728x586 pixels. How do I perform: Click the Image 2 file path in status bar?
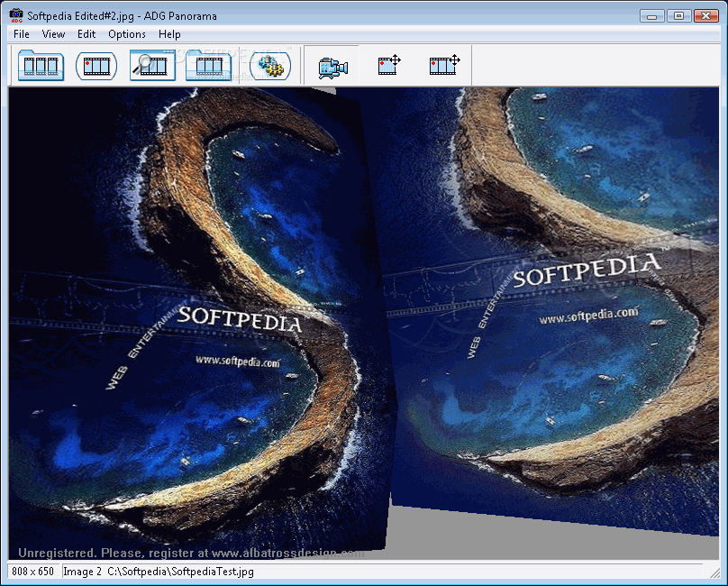tap(159, 572)
